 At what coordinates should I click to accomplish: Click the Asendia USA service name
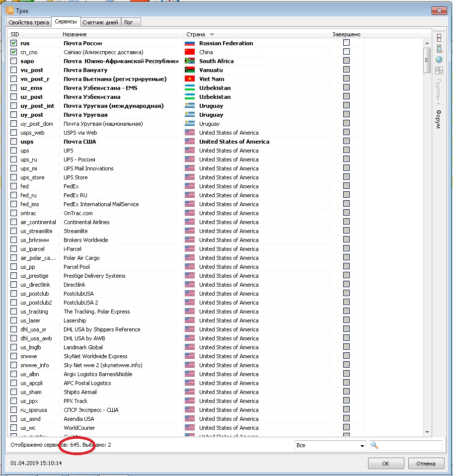[79, 419]
